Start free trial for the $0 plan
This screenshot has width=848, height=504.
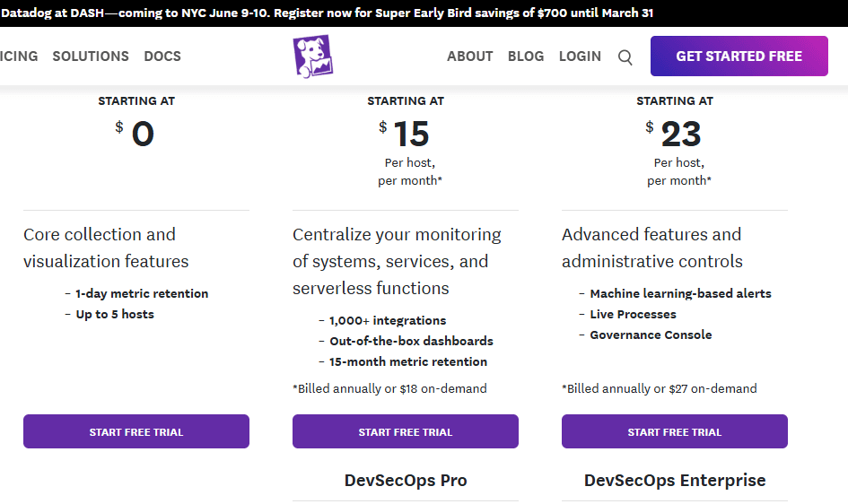click(x=136, y=431)
